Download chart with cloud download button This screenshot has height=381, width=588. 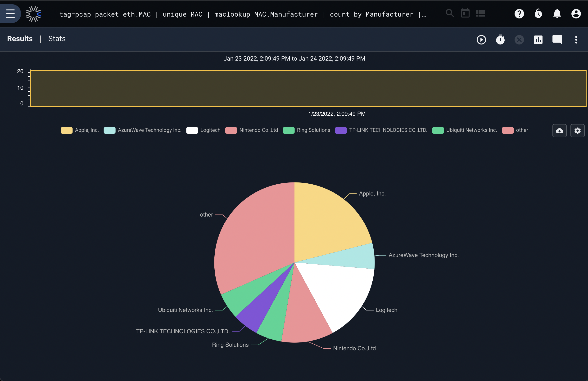point(559,131)
